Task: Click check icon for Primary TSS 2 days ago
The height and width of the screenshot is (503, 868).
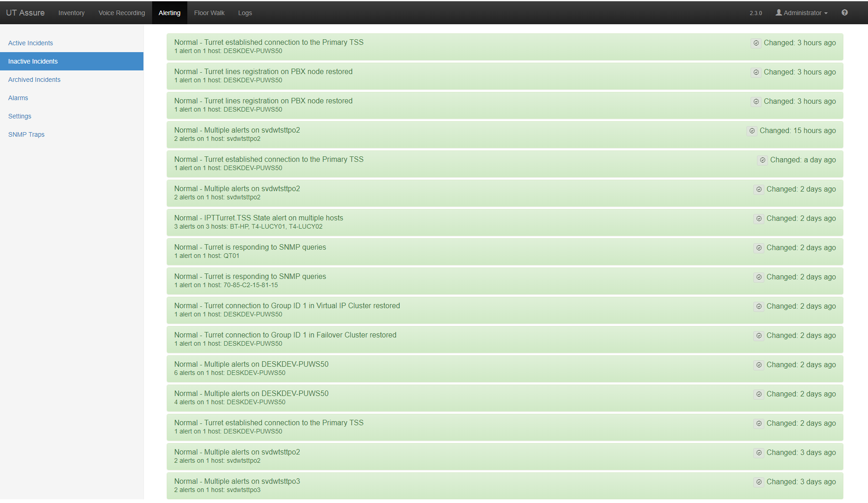Action: (x=759, y=423)
